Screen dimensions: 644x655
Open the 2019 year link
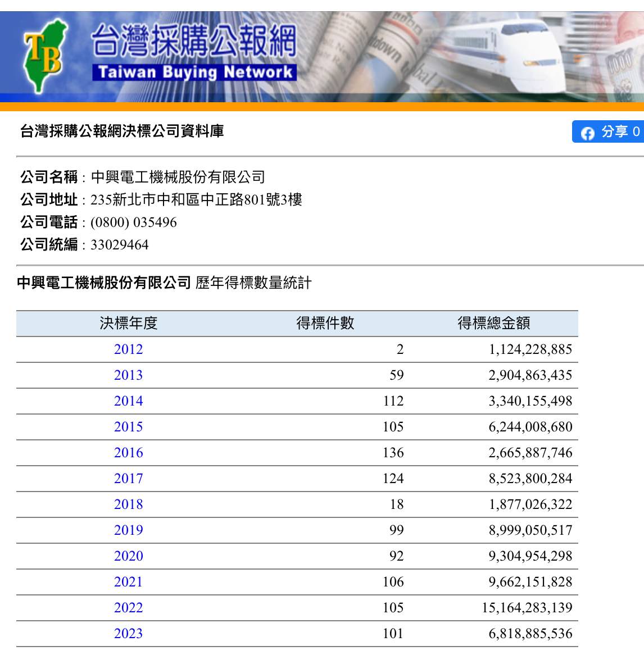tap(128, 530)
